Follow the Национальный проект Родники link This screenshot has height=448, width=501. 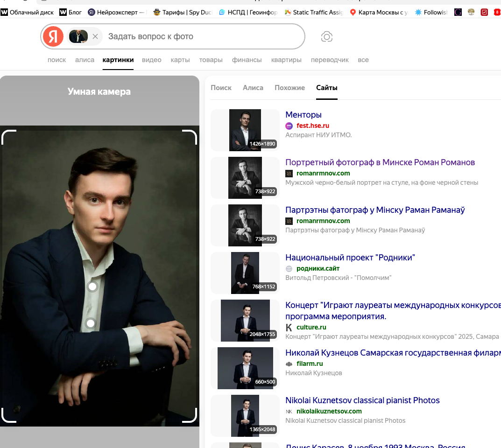coord(350,257)
